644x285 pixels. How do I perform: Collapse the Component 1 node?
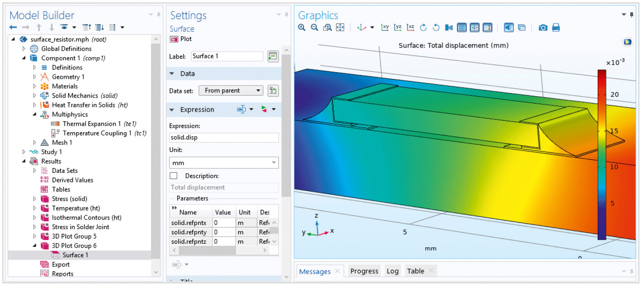tap(24, 58)
